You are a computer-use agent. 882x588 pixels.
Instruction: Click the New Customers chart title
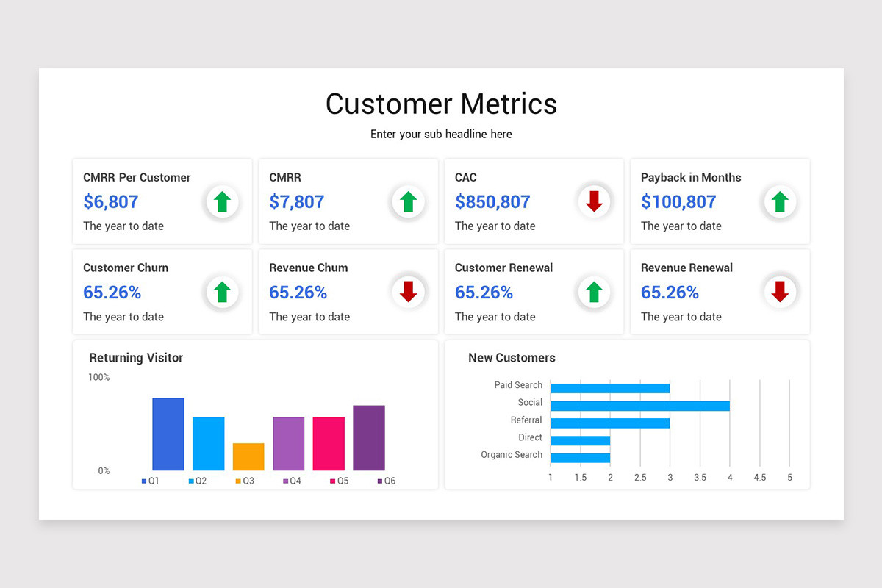[512, 358]
